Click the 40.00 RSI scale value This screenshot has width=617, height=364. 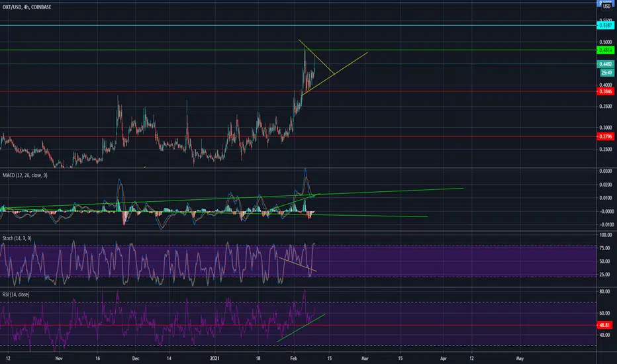tap(605, 336)
